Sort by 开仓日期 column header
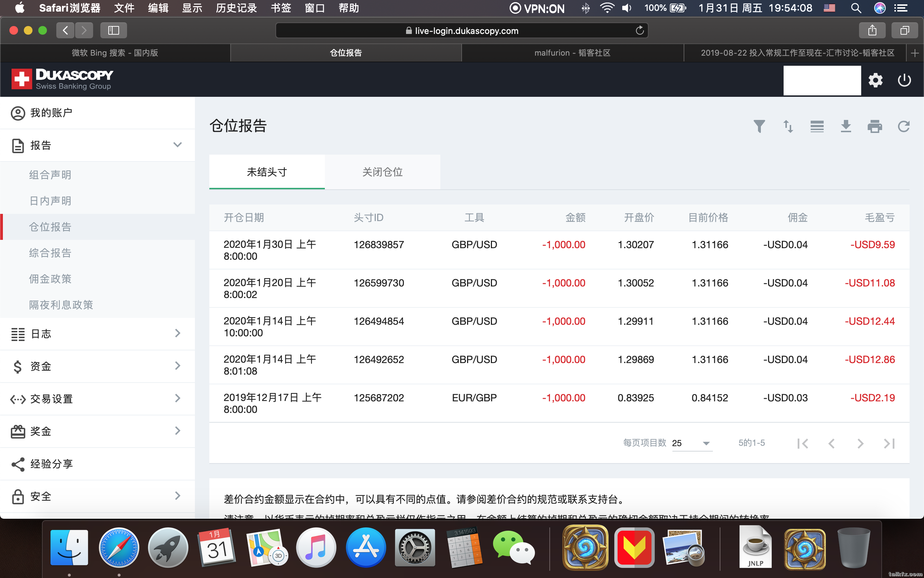The width and height of the screenshot is (924, 578). pos(244,217)
